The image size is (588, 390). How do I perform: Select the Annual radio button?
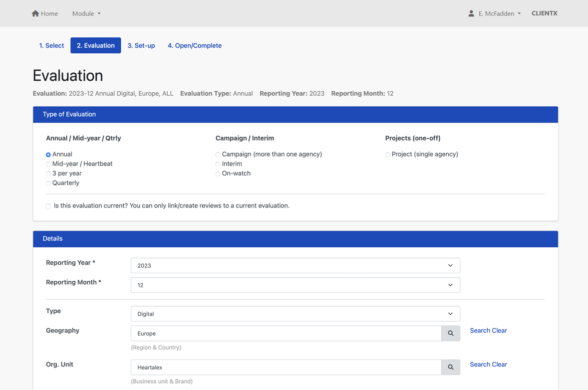click(48, 155)
